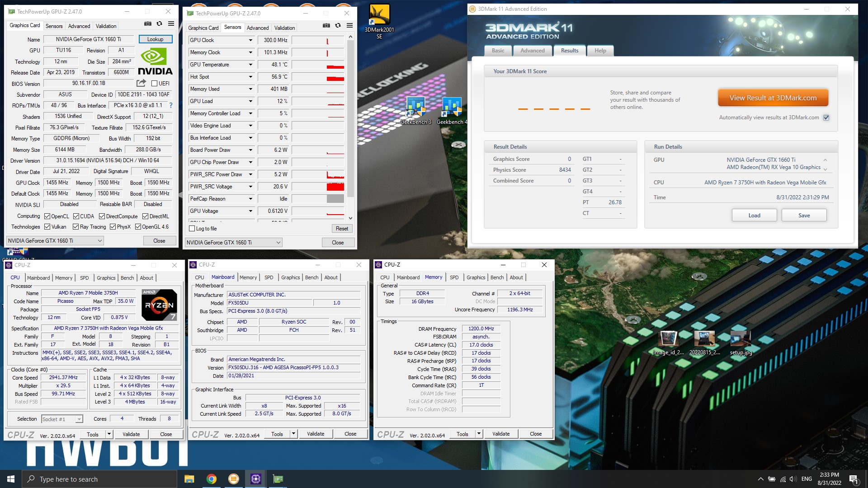The height and width of the screenshot is (488, 868).
Task: Open the 3DMark2001 SE desktop shortcut
Action: [379, 21]
